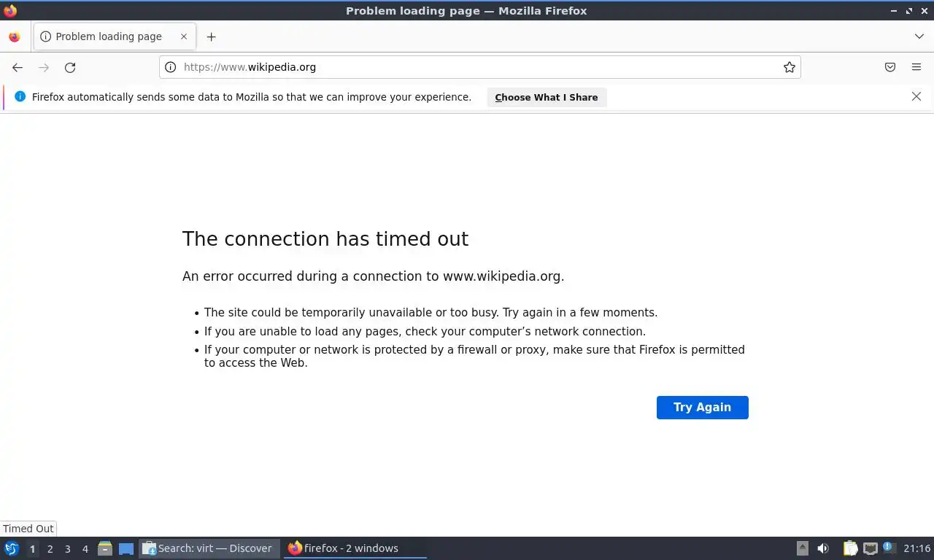Switch to virtual desktop 1

[32, 549]
